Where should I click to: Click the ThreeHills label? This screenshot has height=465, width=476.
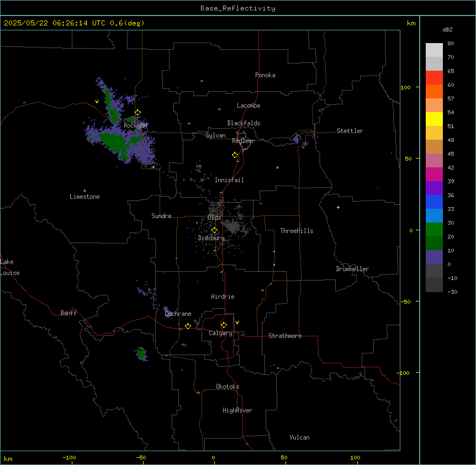(x=297, y=231)
